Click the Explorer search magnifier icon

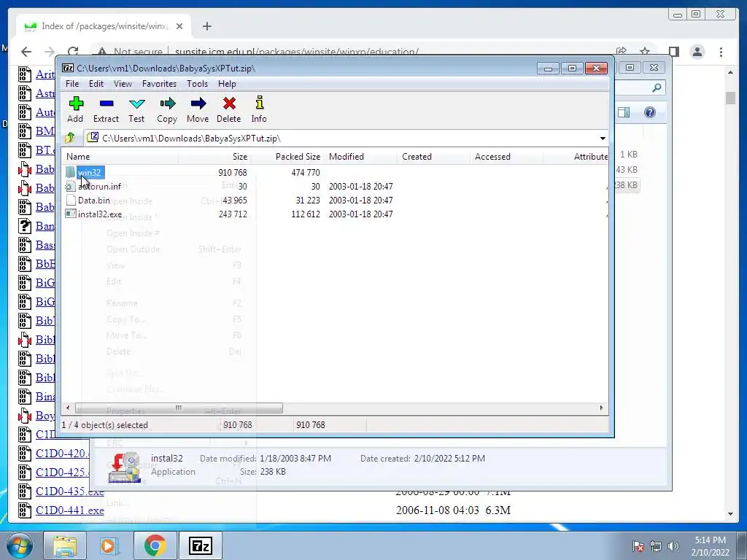[657, 87]
